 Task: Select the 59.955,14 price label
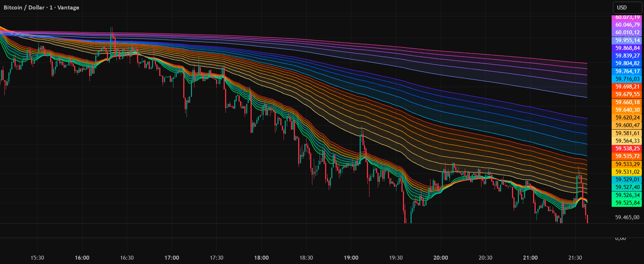pos(627,40)
